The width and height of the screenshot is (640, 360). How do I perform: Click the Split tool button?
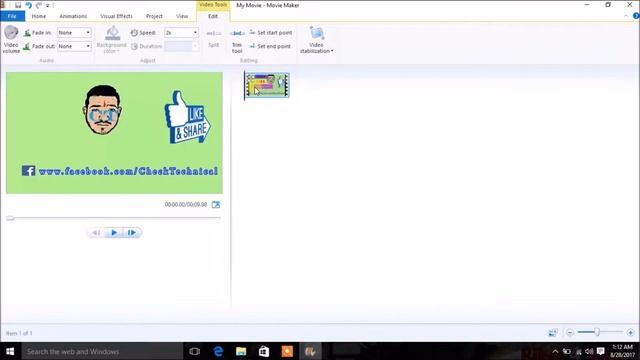(x=214, y=38)
